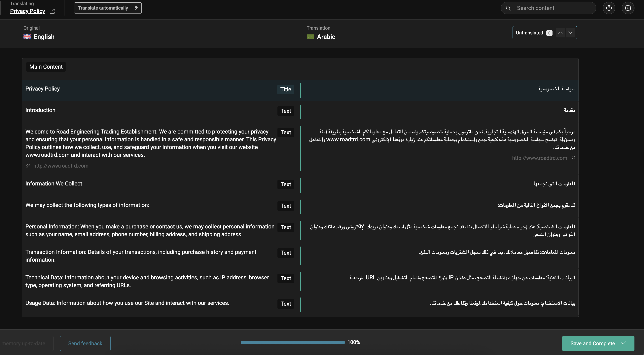Go to previous untranslated item arrow
644x355 pixels.
(560, 33)
